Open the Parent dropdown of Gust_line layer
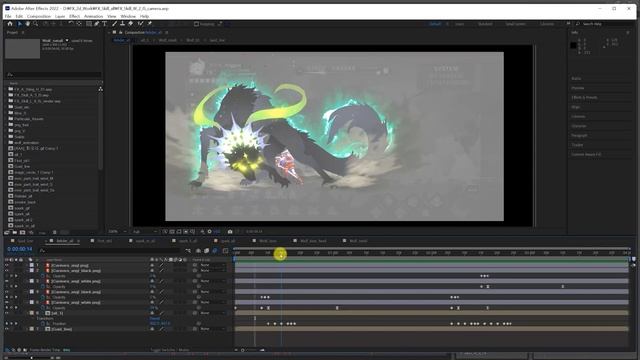Image resolution: width=640 pixels, height=360 pixels. [x=212, y=329]
